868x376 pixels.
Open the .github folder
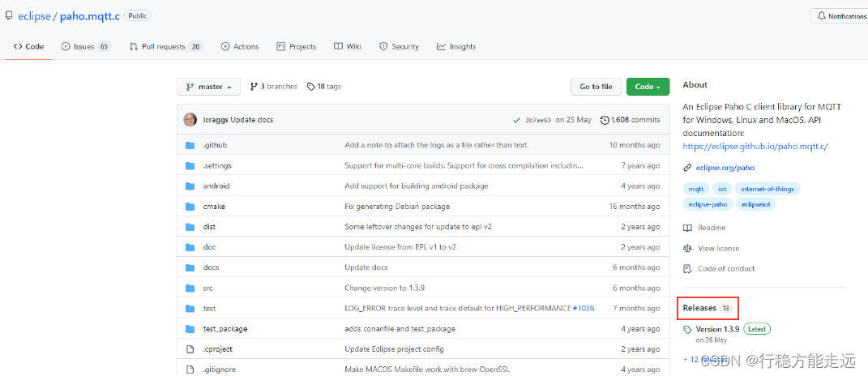pos(216,145)
